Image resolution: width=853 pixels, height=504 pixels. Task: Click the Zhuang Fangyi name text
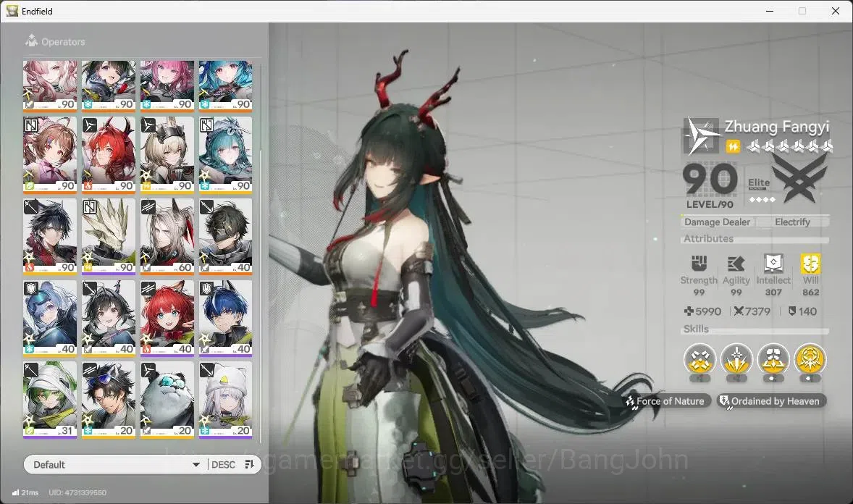click(777, 127)
